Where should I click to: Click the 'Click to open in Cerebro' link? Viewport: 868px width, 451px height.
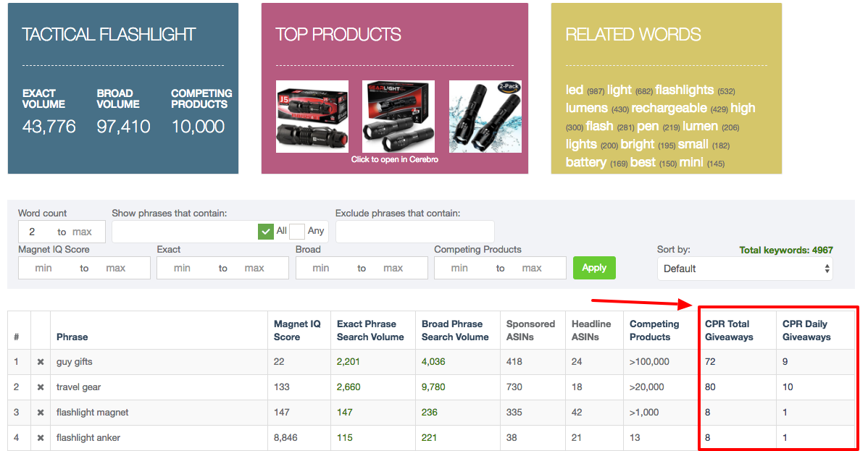point(395,159)
